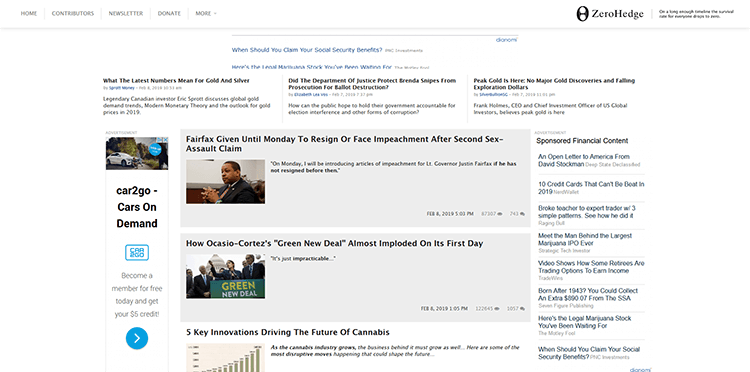
Task: Open 'Meet the Man Behind the Largest Marijuana IPO Ever'
Action: pos(585,240)
